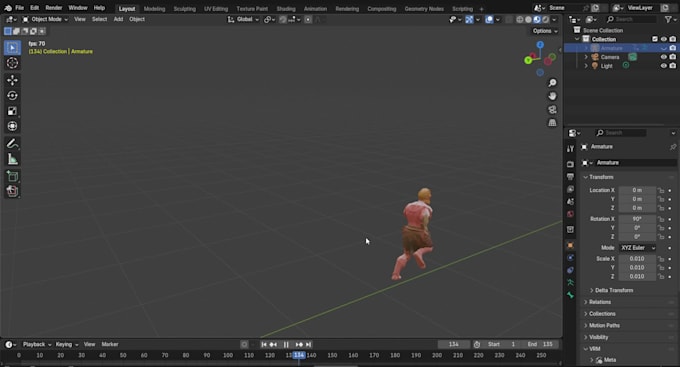Jump to next keyframe
680x367 pixels.
coord(299,344)
